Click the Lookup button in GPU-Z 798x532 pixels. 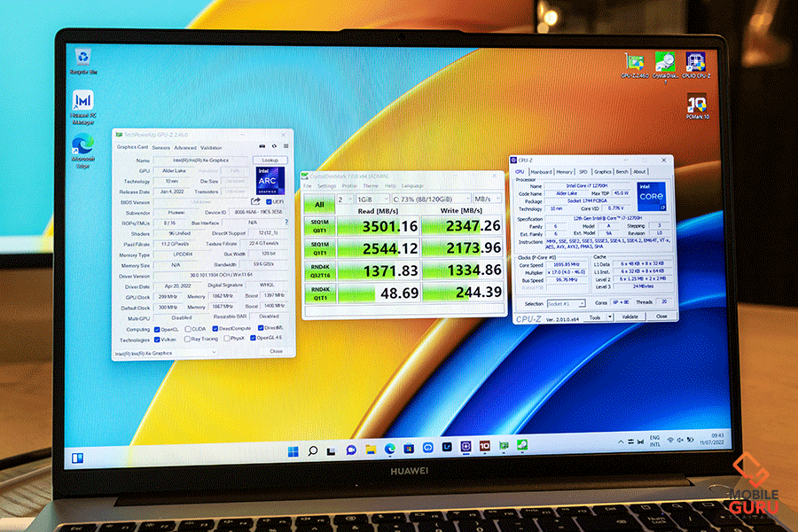pyautogui.click(x=270, y=160)
